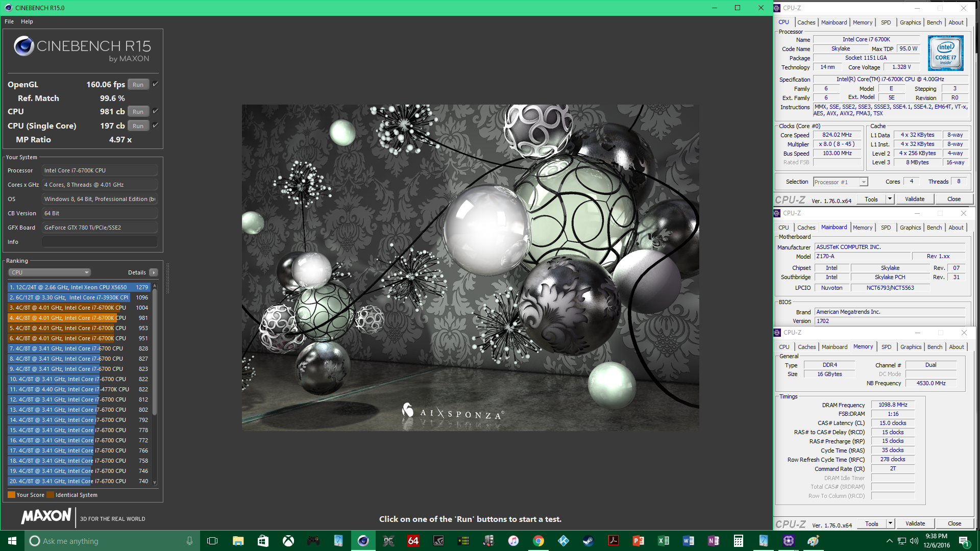Toggle the OpenGL test checkmark
This screenshot has width=980, height=551.
pyautogui.click(x=155, y=84)
